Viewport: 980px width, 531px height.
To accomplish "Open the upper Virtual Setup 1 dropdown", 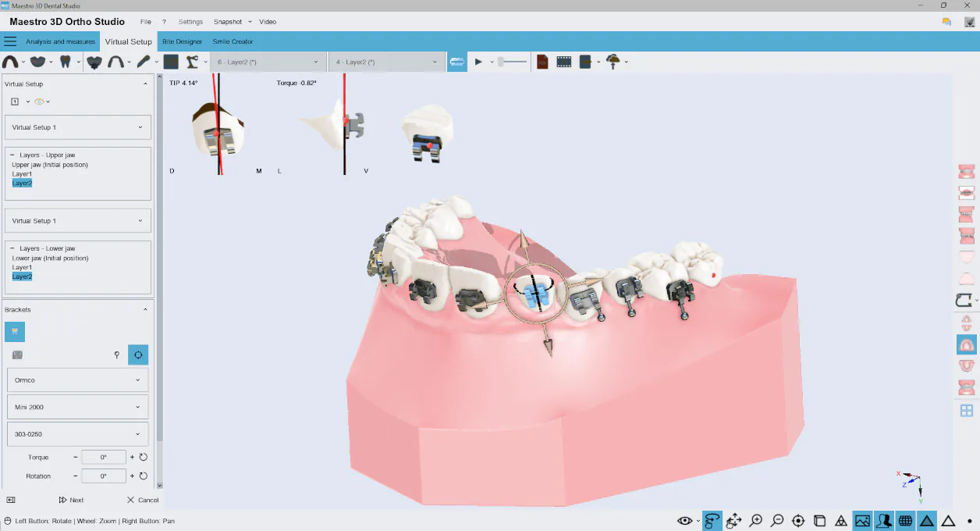I will pyautogui.click(x=77, y=127).
